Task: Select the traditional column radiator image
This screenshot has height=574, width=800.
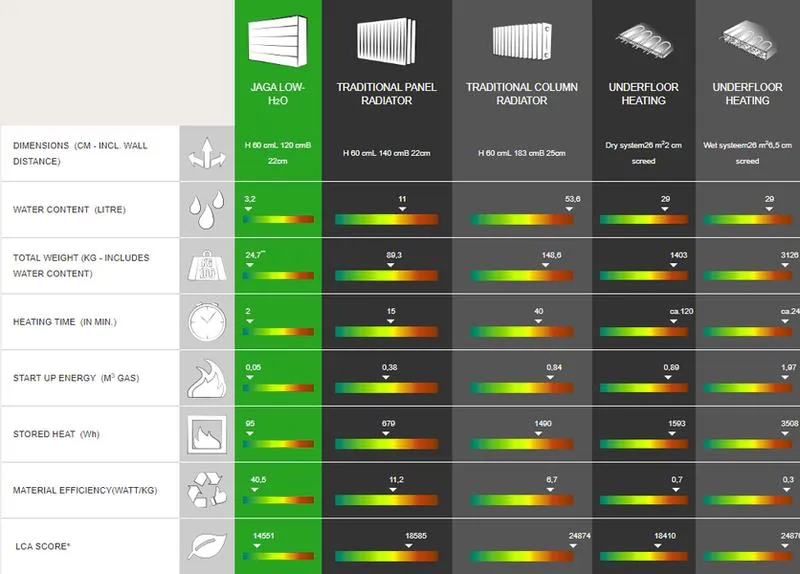Action: [x=521, y=41]
